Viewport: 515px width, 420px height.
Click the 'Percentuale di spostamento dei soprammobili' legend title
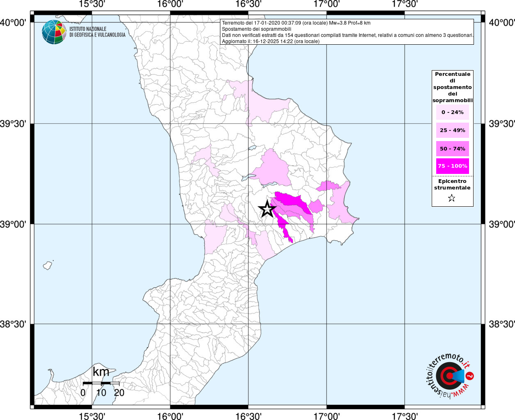tap(453, 87)
